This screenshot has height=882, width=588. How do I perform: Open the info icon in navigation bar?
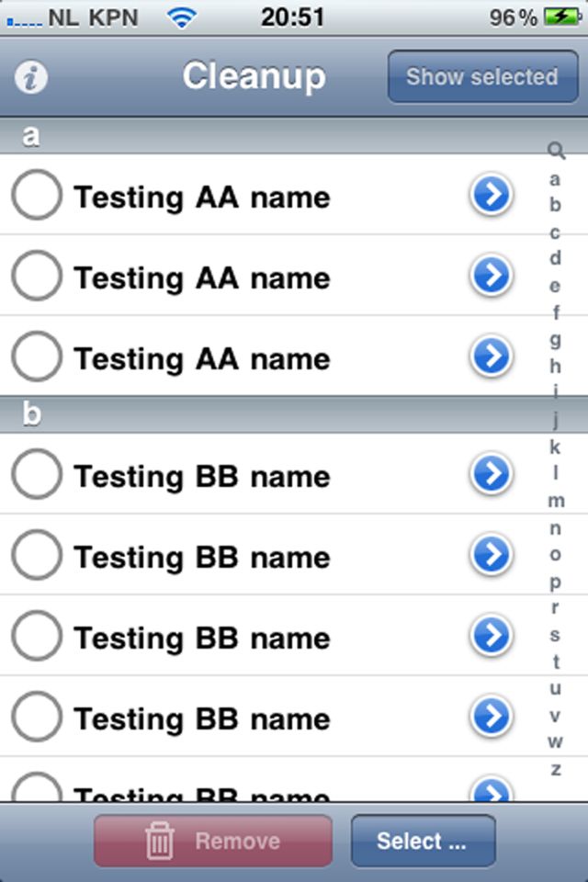(x=31, y=77)
